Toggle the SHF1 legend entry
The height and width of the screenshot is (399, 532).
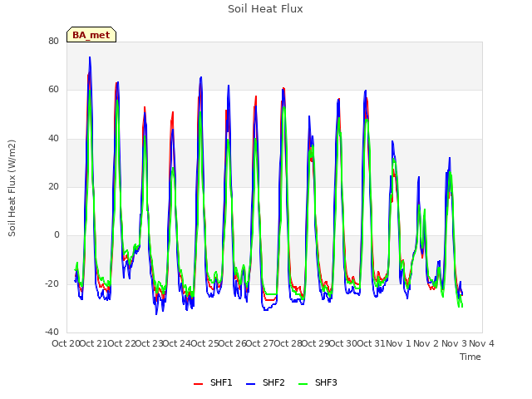coord(213,382)
